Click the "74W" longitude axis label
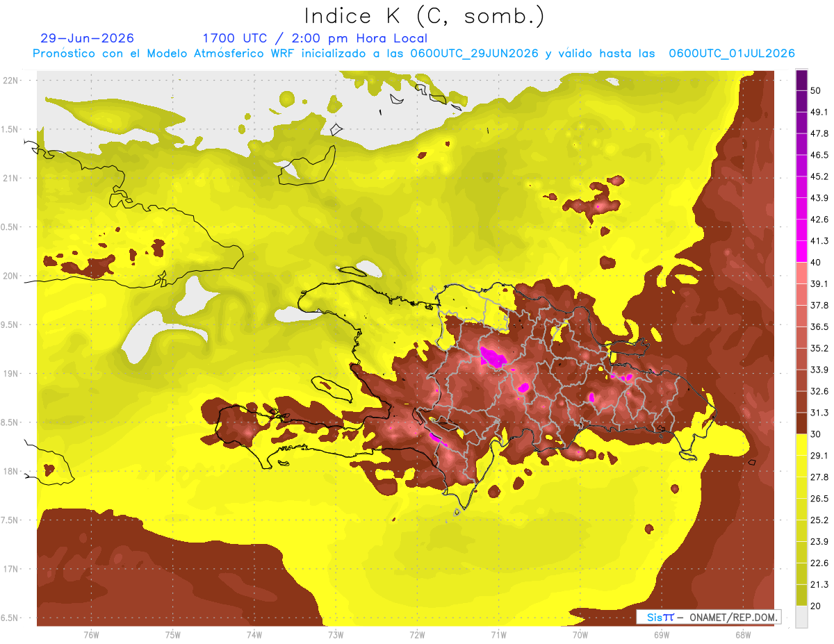The image size is (834, 644). pos(254,634)
